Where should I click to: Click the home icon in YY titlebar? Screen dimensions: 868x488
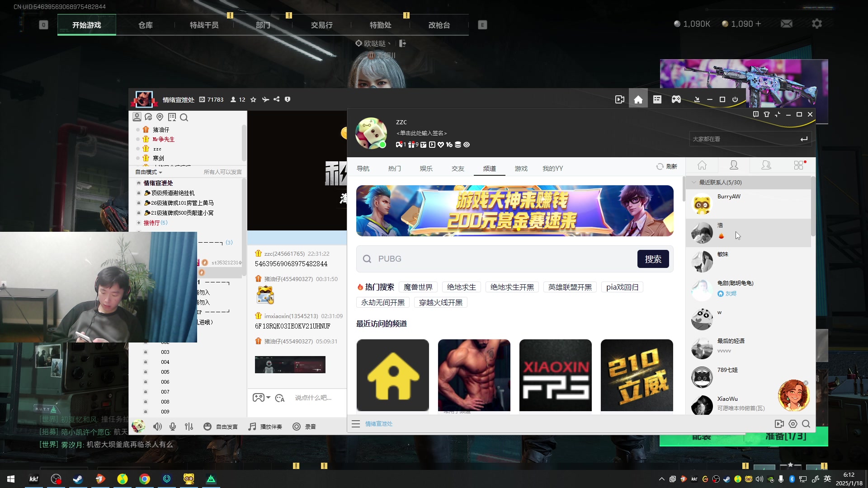point(638,99)
